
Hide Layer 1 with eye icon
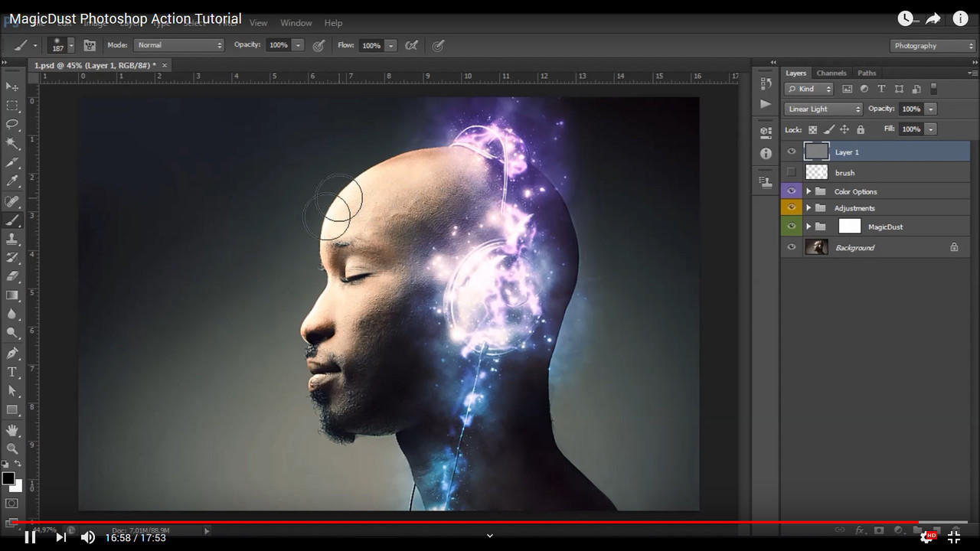[792, 152]
